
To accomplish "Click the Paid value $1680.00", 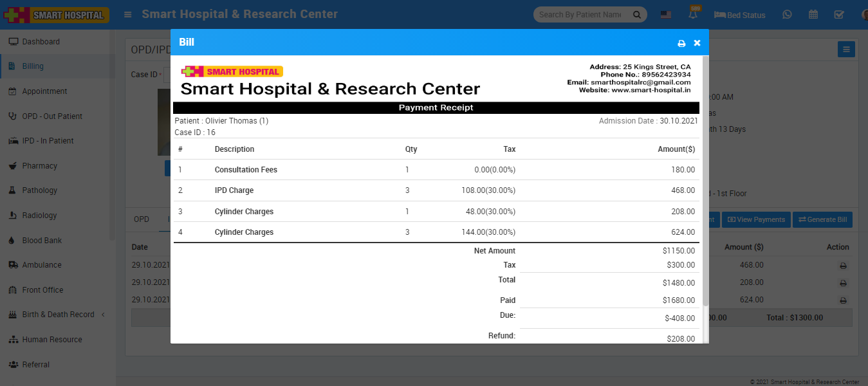I will [679, 300].
